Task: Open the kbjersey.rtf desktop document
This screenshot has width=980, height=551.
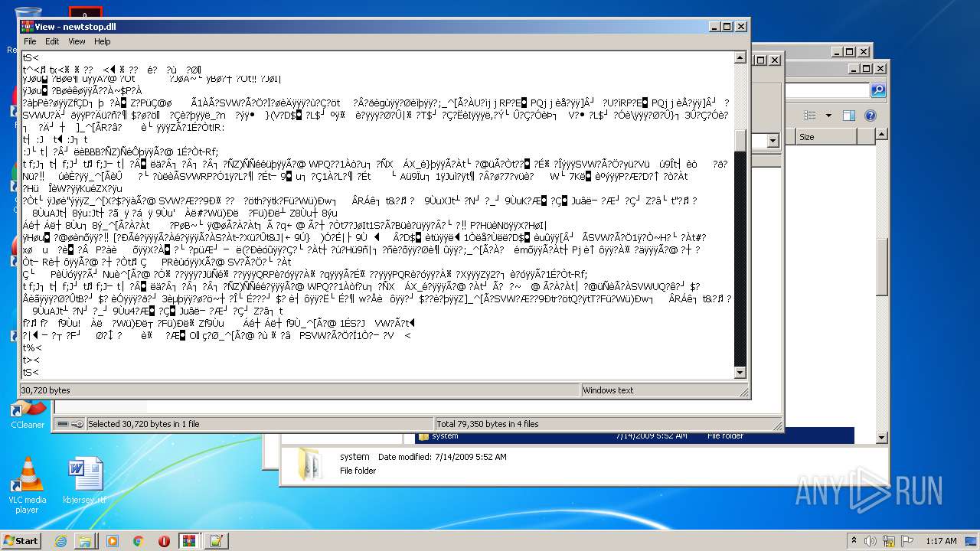Action: click(85, 479)
